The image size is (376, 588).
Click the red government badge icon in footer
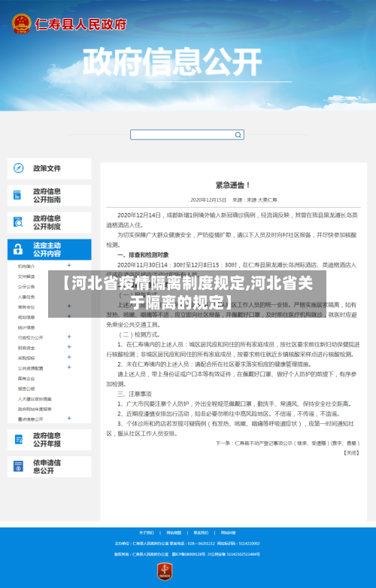coord(165,572)
